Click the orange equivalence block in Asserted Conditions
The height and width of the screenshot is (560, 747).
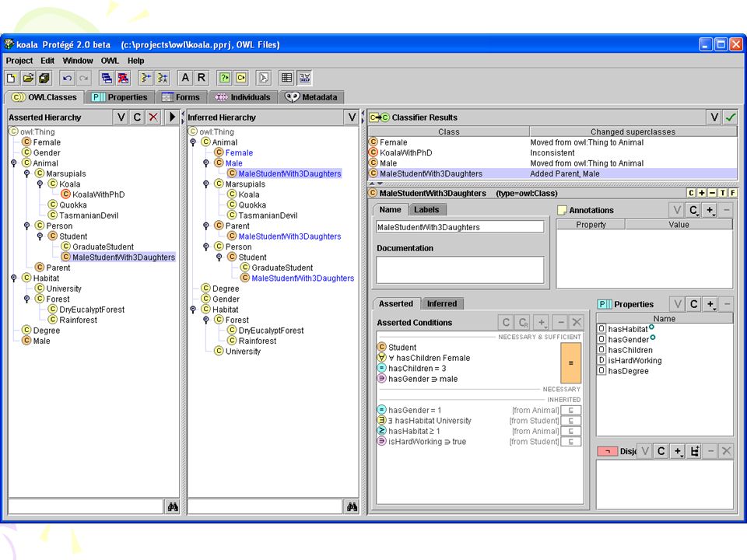tap(570, 363)
